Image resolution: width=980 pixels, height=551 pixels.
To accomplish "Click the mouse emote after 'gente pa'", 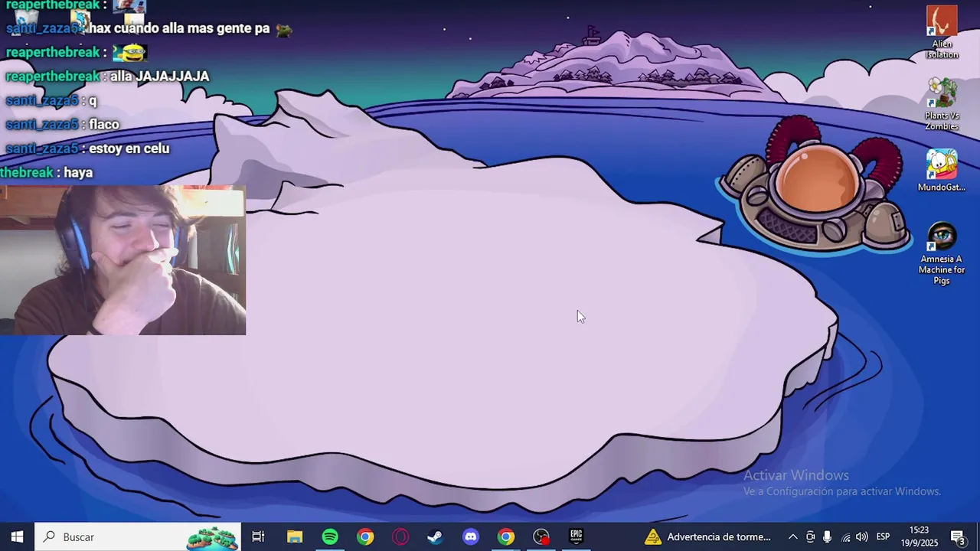I will pyautogui.click(x=284, y=30).
